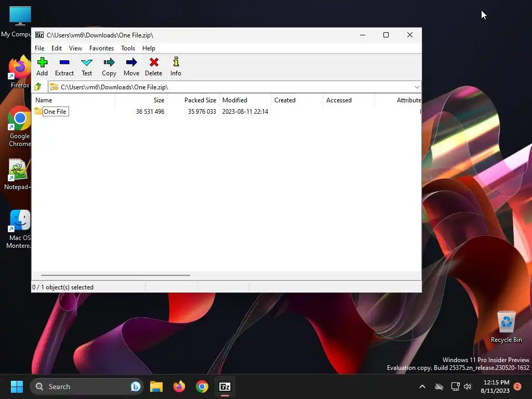Open the taskbar clock and date
The width and height of the screenshot is (532, 399).
point(495,387)
